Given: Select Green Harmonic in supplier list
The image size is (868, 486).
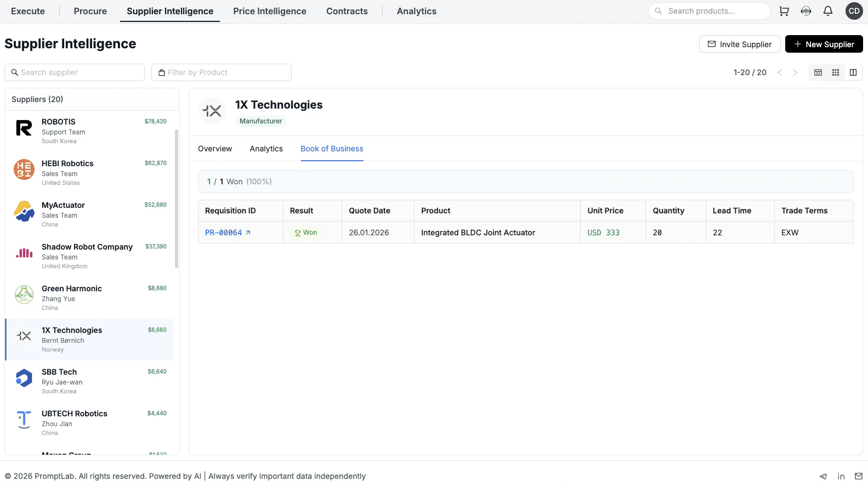Looking at the screenshot, I should click(x=89, y=298).
